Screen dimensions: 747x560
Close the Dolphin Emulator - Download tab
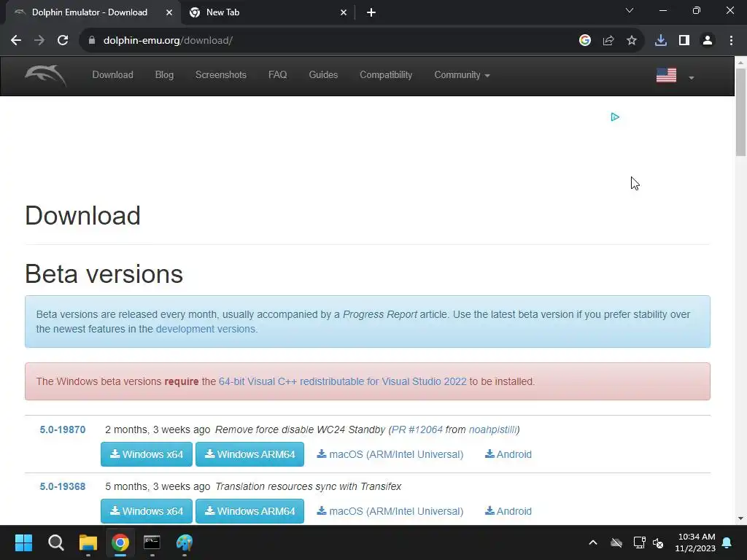click(169, 12)
